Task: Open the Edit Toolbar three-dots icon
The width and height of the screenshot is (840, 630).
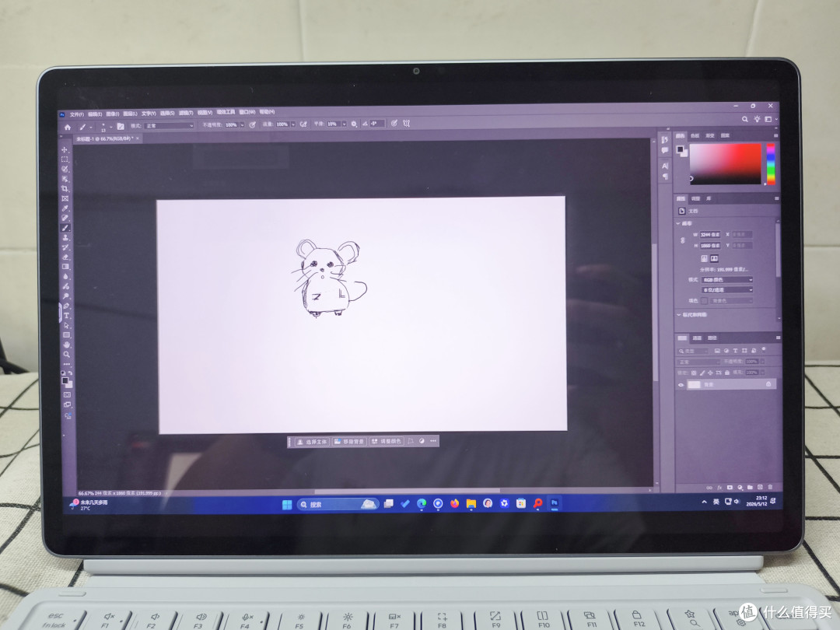Action: click(x=66, y=364)
